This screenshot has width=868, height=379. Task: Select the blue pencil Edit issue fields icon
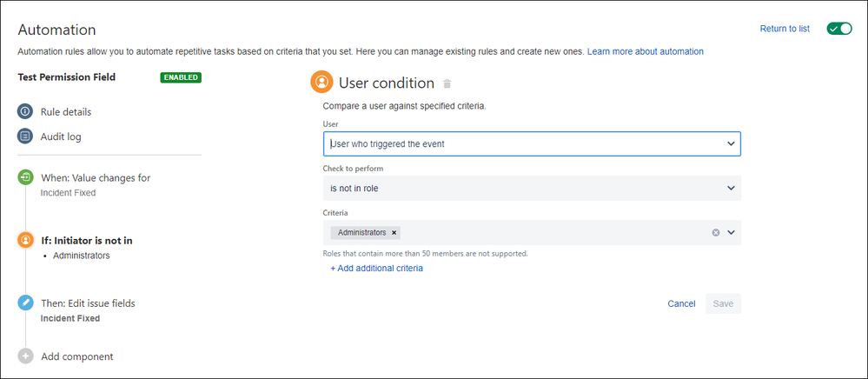click(x=25, y=303)
